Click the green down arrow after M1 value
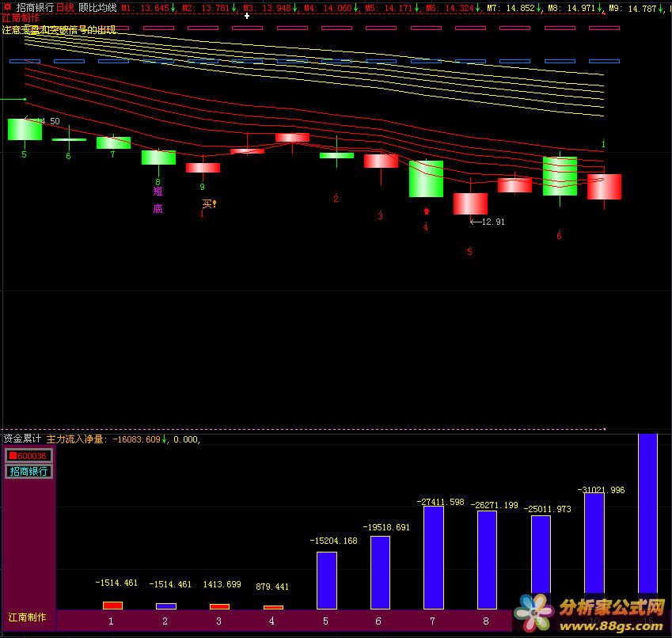The image size is (672, 638). (173, 8)
